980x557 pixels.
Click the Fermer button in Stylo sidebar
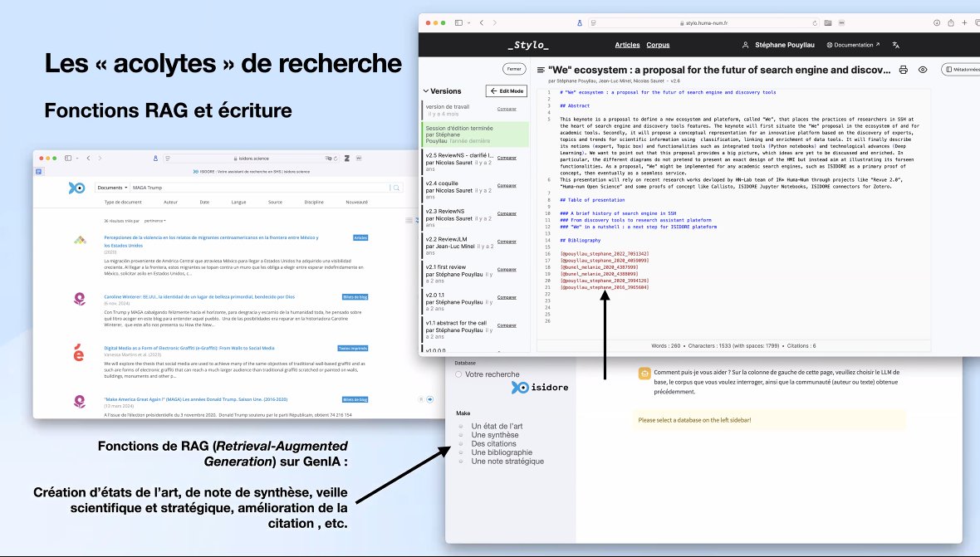pyautogui.click(x=514, y=69)
